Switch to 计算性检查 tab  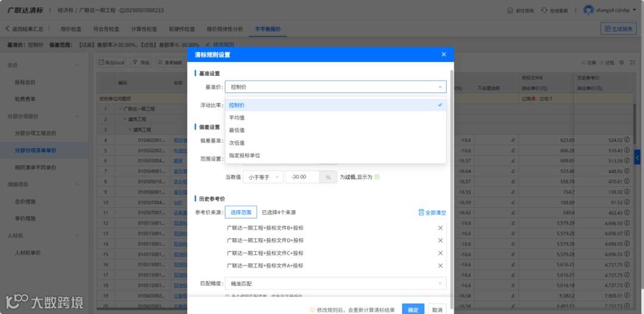coord(144,29)
